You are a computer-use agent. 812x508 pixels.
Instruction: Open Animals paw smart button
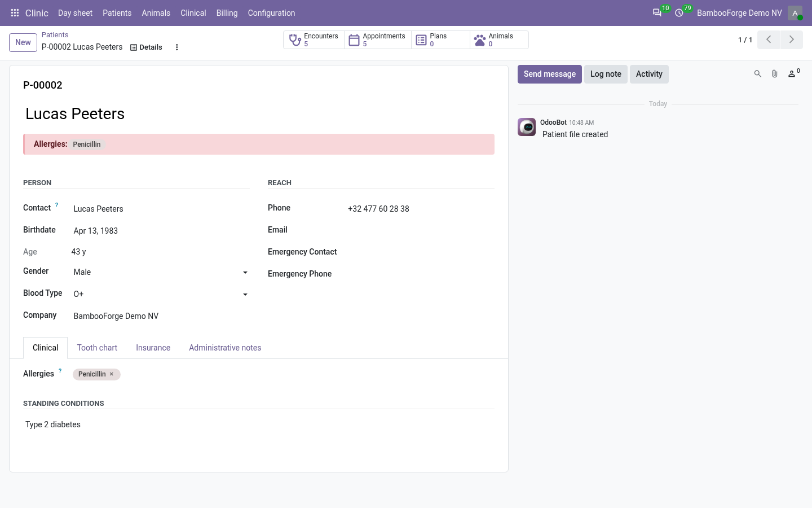(x=499, y=40)
